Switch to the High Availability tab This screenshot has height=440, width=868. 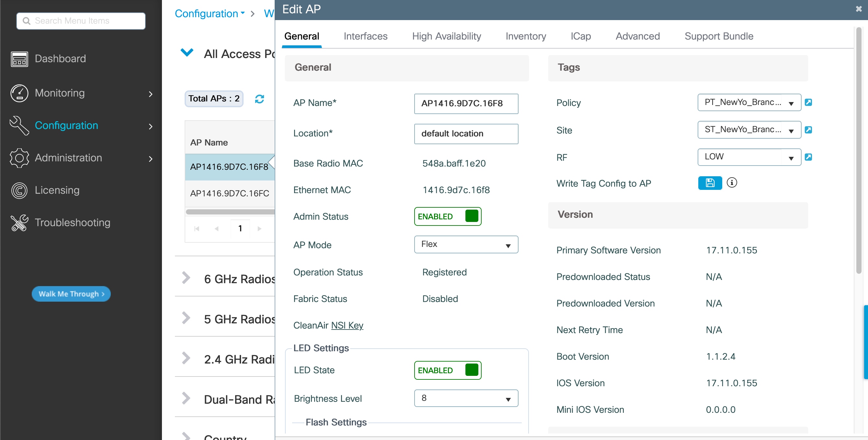446,36
